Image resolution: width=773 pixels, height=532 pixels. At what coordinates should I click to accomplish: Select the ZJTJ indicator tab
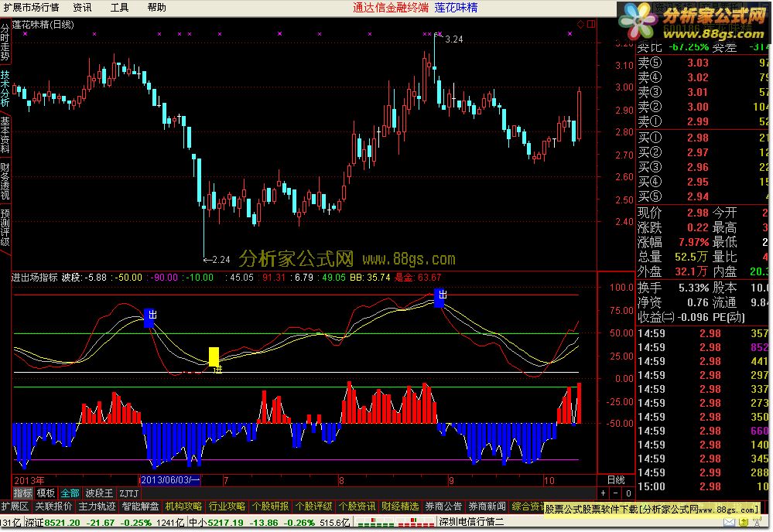click(129, 493)
